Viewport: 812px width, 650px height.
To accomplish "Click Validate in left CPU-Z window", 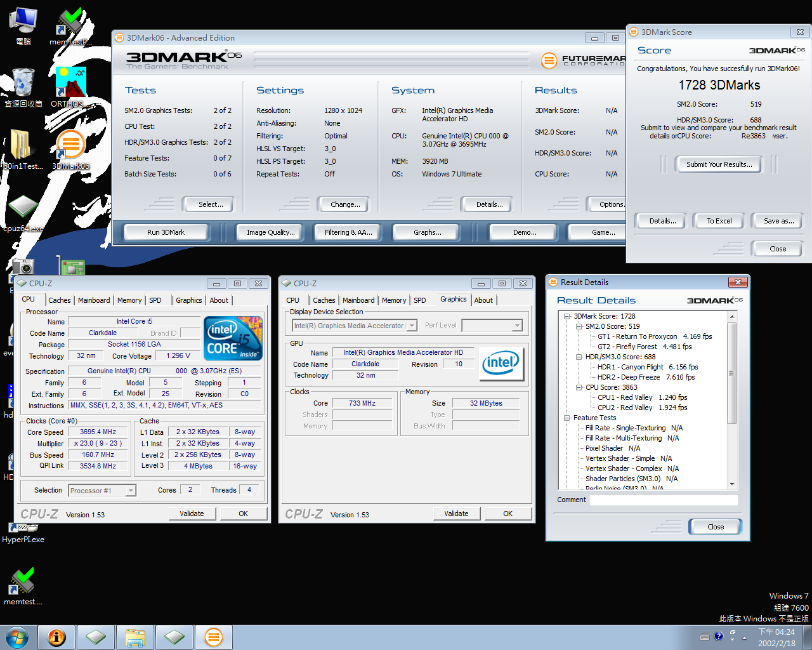I will tap(192, 514).
